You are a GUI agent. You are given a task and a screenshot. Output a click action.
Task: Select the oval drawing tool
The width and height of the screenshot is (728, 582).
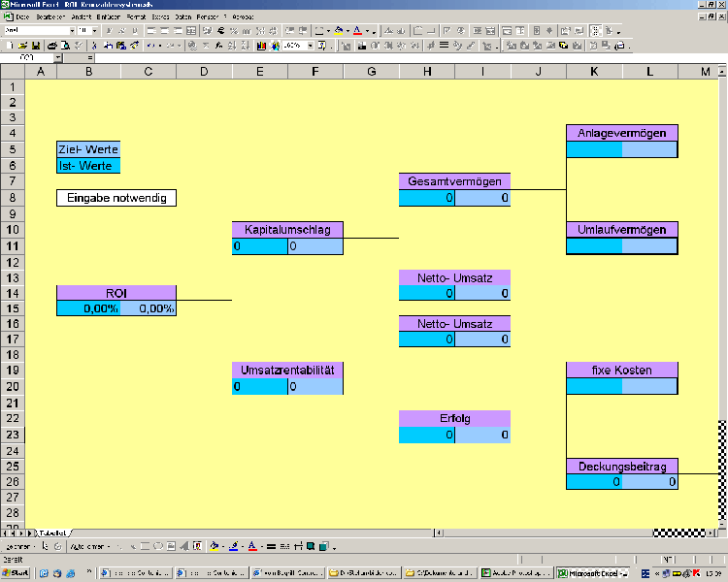point(158,546)
